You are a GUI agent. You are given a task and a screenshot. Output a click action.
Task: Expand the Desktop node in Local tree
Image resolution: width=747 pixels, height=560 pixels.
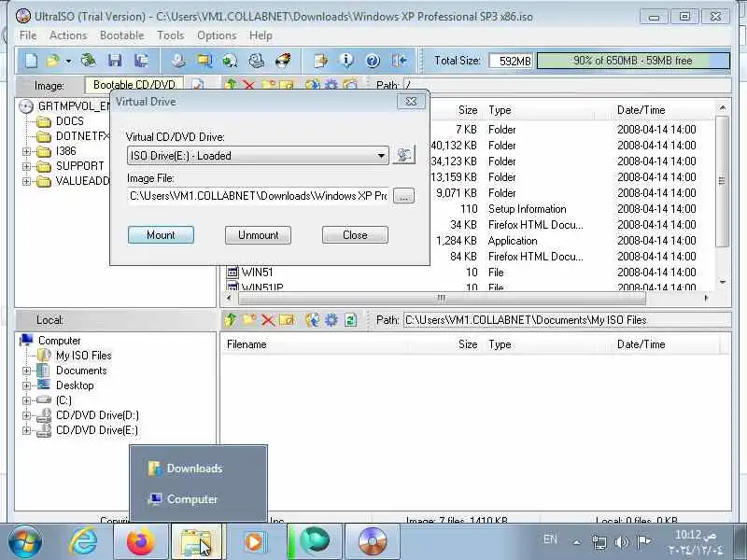point(26,385)
